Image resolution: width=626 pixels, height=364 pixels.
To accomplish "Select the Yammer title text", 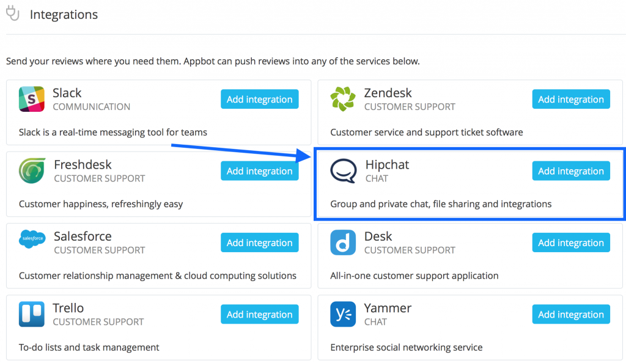I will tap(388, 308).
